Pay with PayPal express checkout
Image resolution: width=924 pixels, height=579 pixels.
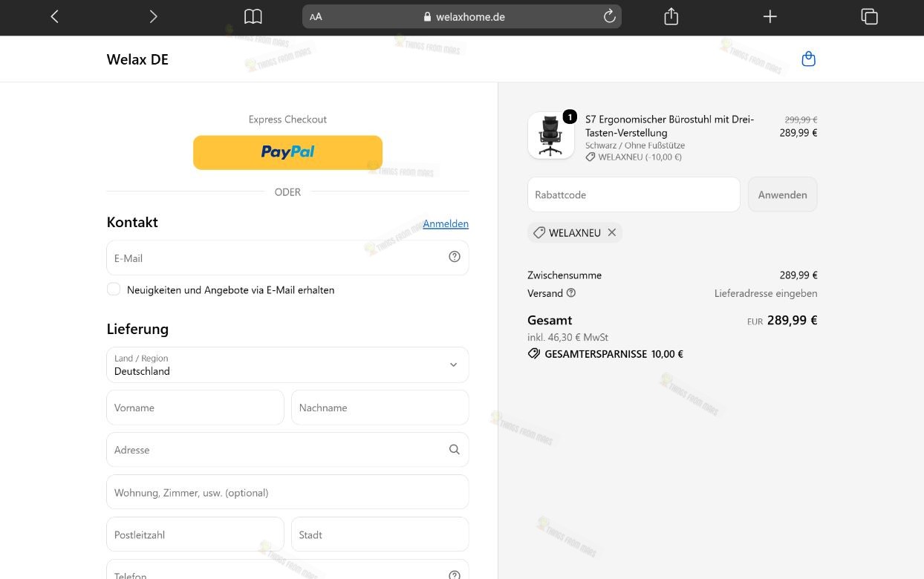pos(287,152)
